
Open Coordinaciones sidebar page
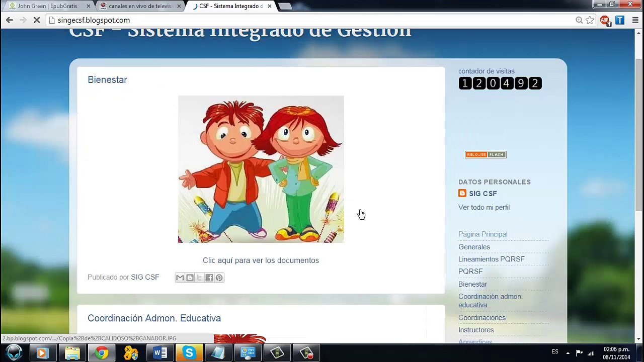click(482, 318)
